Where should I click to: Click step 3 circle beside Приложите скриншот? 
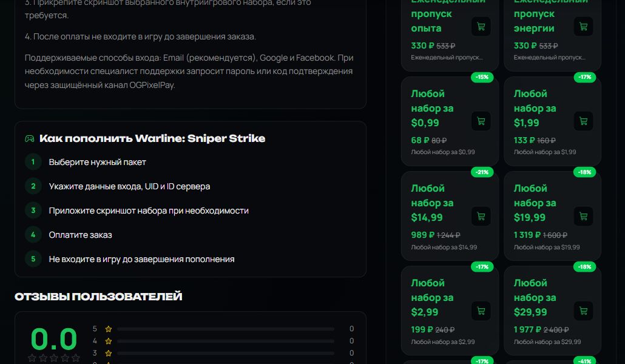pos(33,211)
